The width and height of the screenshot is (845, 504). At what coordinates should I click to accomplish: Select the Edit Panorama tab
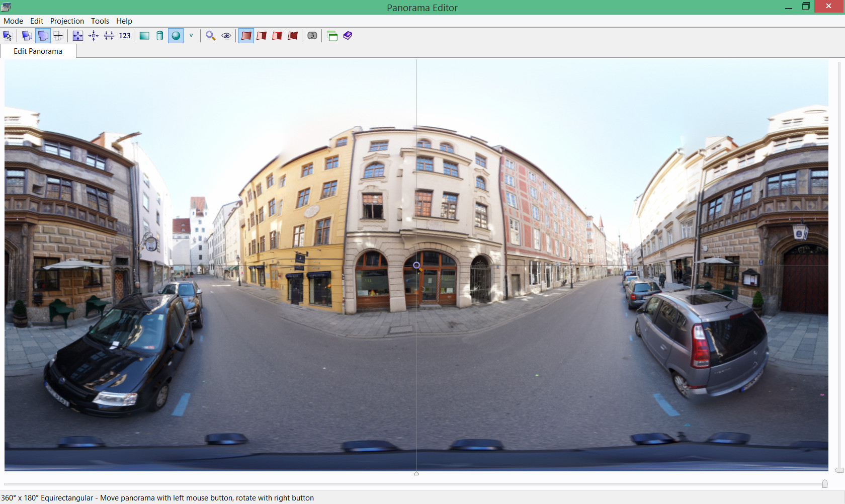pyautogui.click(x=38, y=51)
